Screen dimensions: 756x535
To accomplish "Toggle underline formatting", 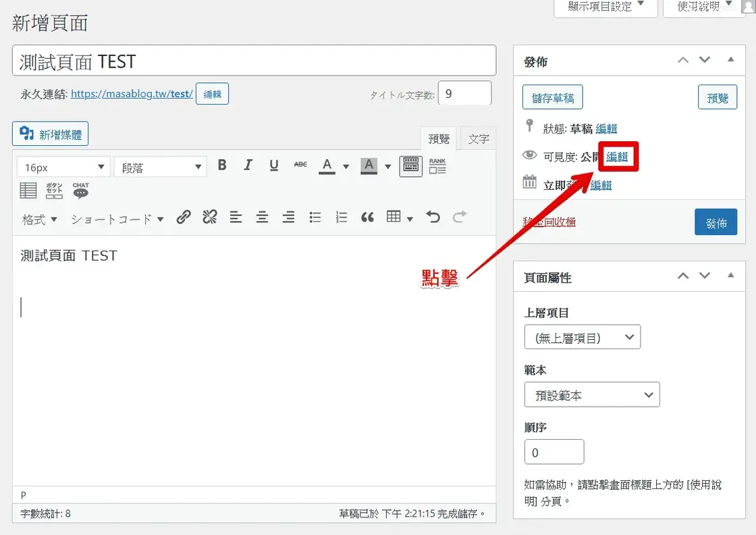I will tap(274, 165).
